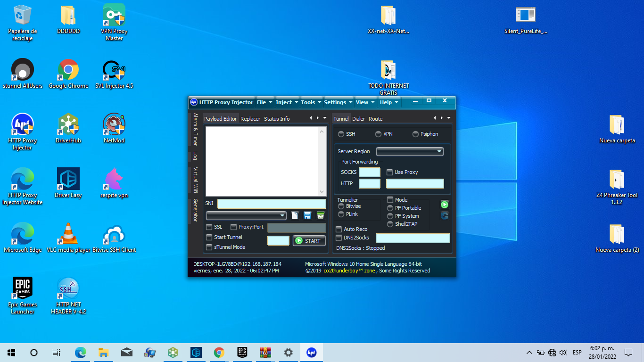This screenshot has height=362, width=644.
Task: Open the Help menu
Action: pos(389,102)
